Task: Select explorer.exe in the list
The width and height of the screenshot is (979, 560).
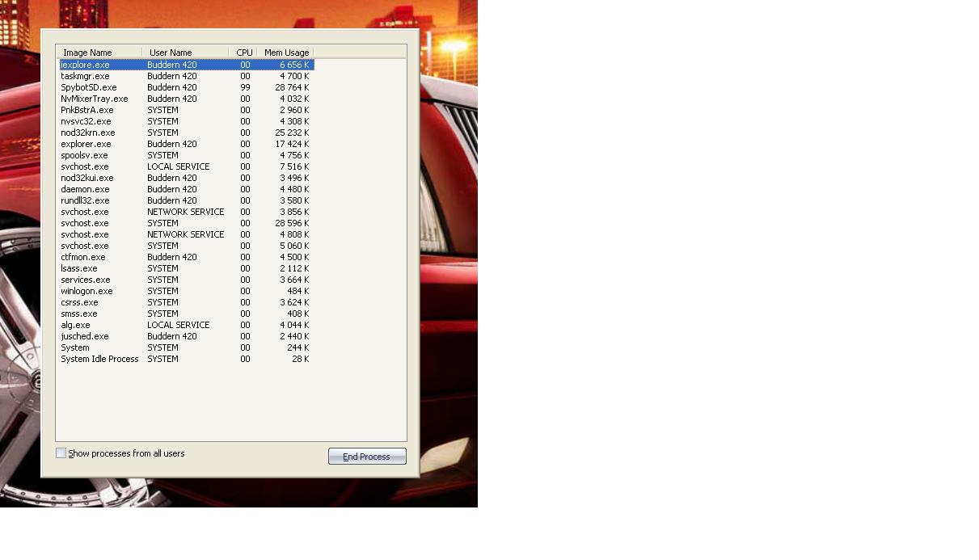Action: coord(186,144)
